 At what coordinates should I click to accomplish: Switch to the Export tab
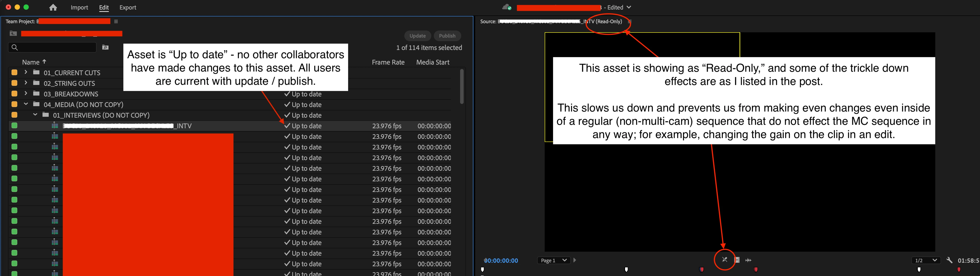pos(128,7)
